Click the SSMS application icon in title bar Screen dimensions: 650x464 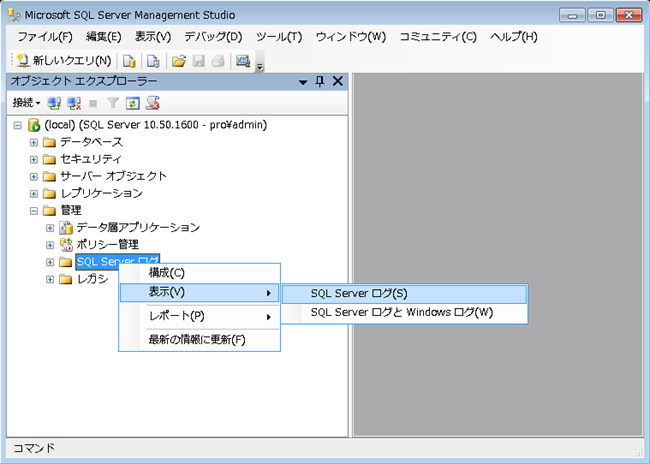coord(15,15)
